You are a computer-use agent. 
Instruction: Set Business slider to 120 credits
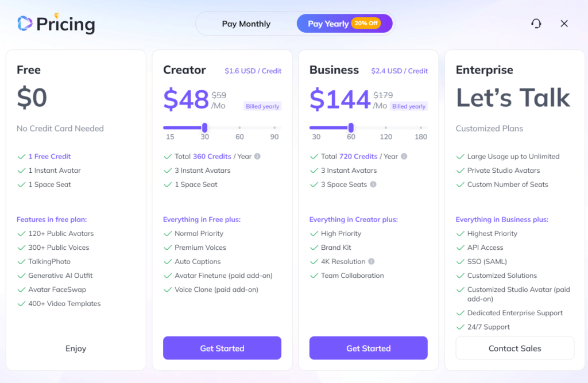[386, 127]
